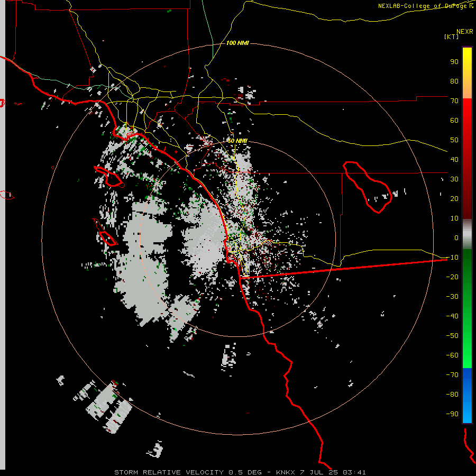
Task: Click the "-70" value on the velocity scale
Action: tap(452, 375)
